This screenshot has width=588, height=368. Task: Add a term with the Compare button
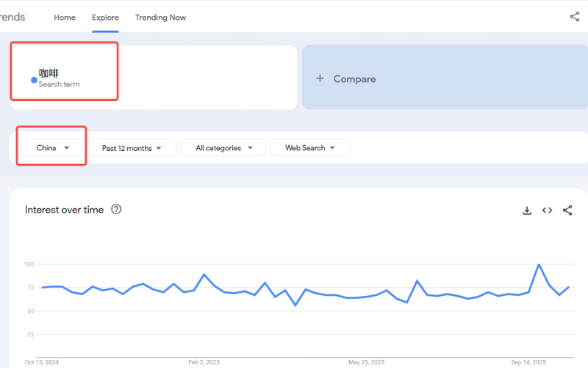tap(354, 79)
